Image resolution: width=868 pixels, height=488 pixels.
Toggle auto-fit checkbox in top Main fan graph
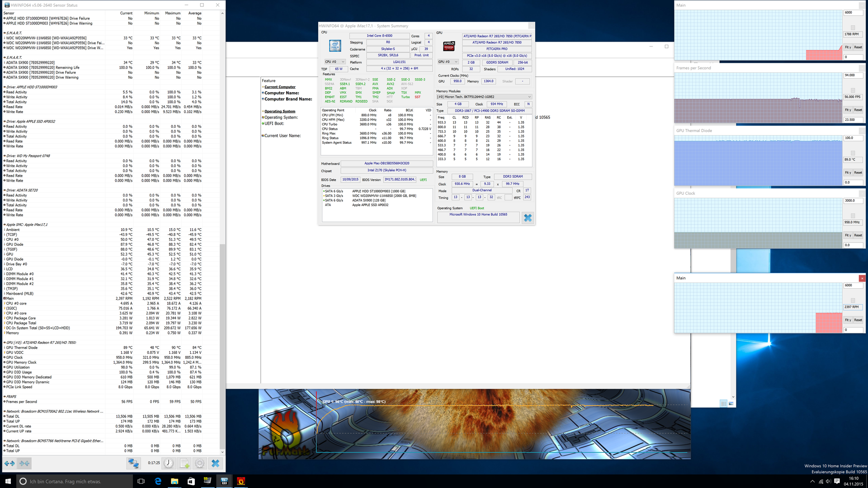pos(853,28)
